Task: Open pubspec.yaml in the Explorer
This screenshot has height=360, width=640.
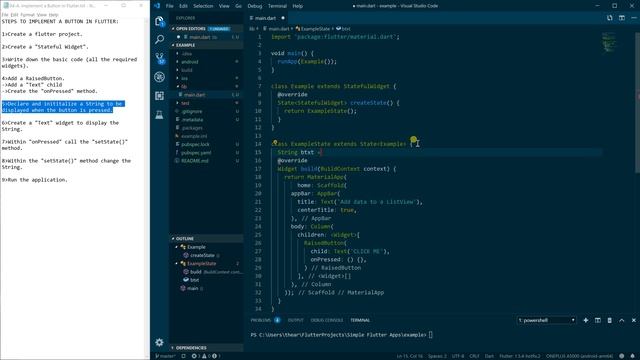Action: pyautogui.click(x=196, y=153)
